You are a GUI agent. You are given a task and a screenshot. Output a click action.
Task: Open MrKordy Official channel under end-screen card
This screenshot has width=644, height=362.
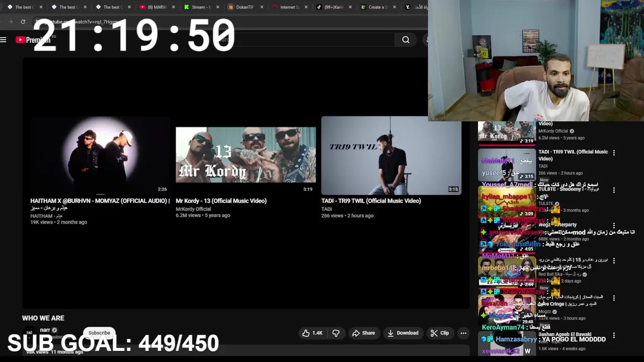[x=193, y=209]
